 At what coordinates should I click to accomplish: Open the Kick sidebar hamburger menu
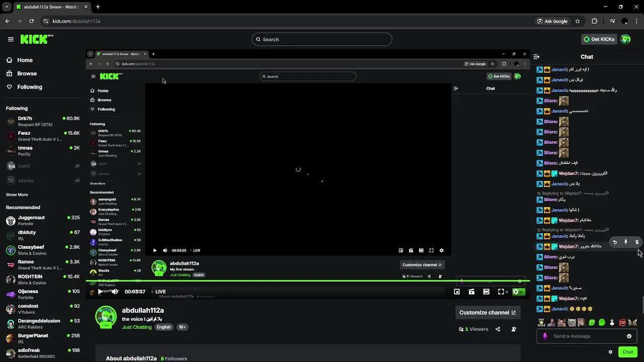[11, 39]
